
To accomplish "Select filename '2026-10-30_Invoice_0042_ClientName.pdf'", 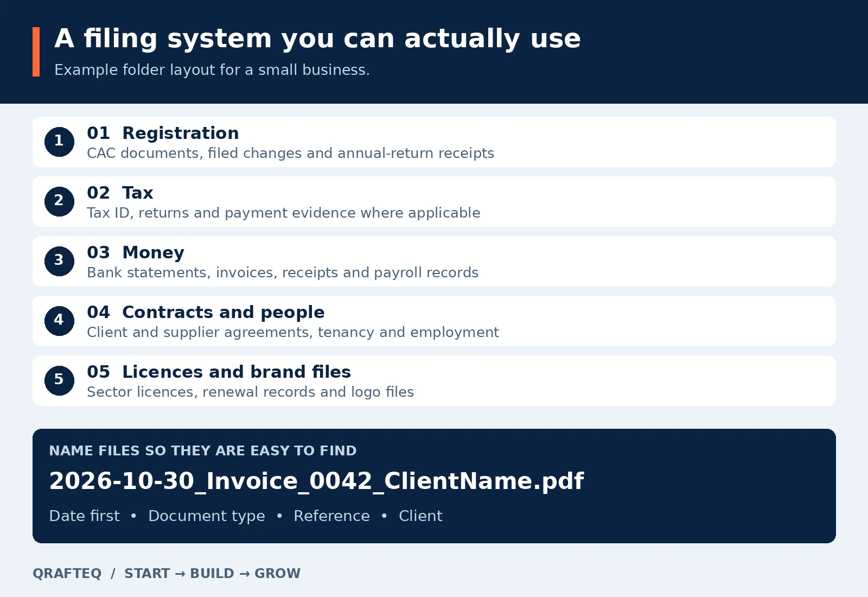I will click(316, 481).
